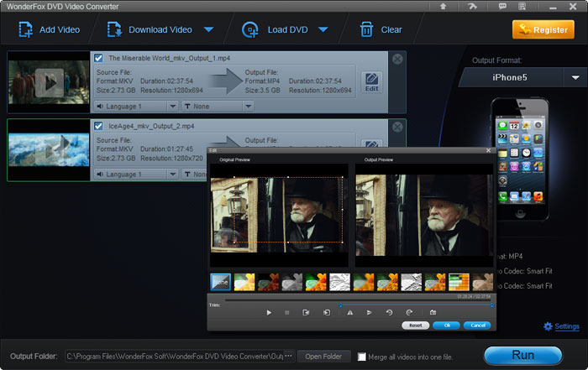
Task: Click the Clear trash icon
Action: point(366,30)
